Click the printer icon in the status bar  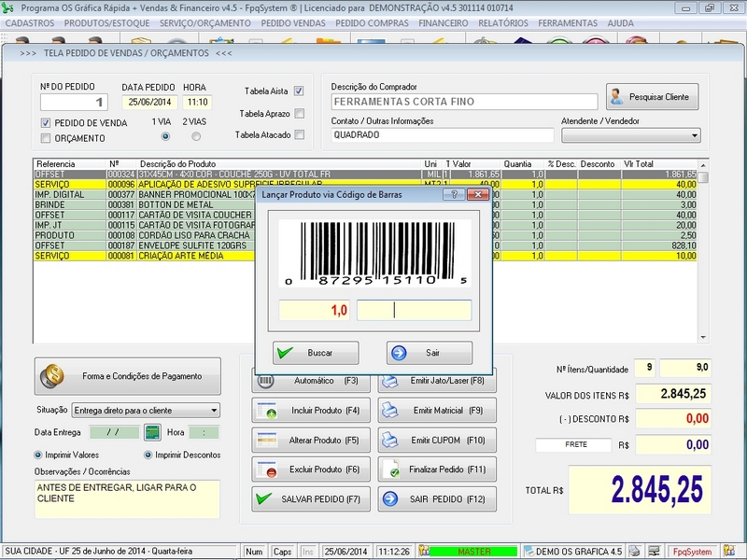634,552
